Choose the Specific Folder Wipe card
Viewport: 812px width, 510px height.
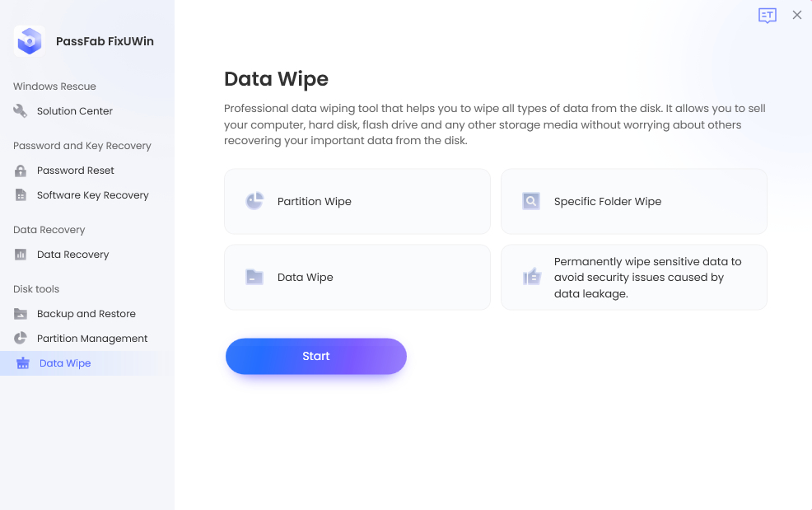click(634, 200)
